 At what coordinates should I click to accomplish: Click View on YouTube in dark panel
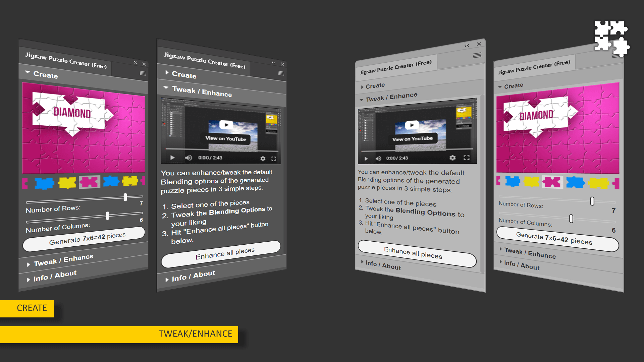click(x=226, y=138)
